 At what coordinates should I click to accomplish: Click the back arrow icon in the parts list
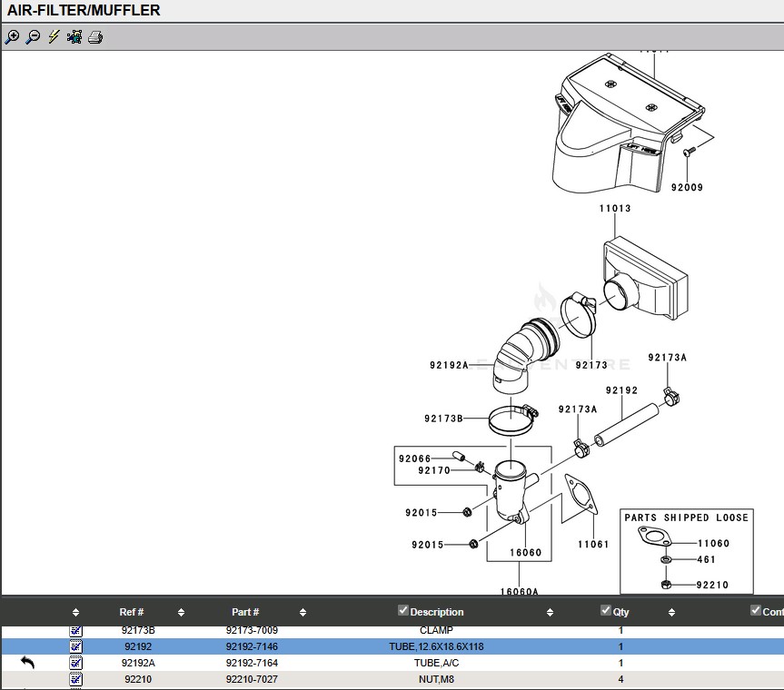pyautogui.click(x=27, y=664)
